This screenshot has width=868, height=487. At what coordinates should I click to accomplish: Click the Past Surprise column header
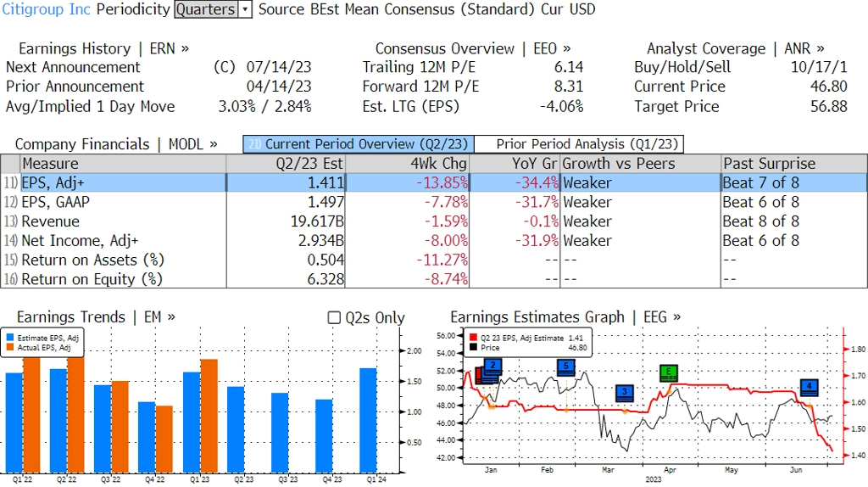794,164
